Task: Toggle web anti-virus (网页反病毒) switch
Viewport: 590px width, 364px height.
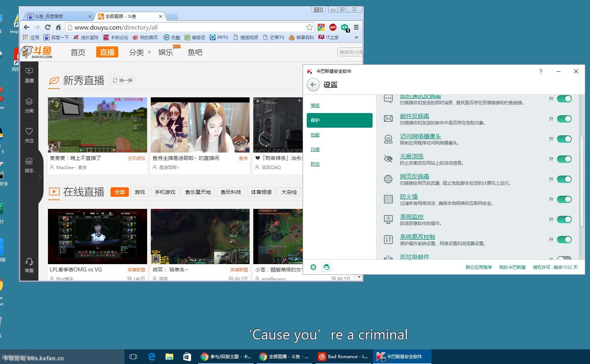Action: coord(564,179)
